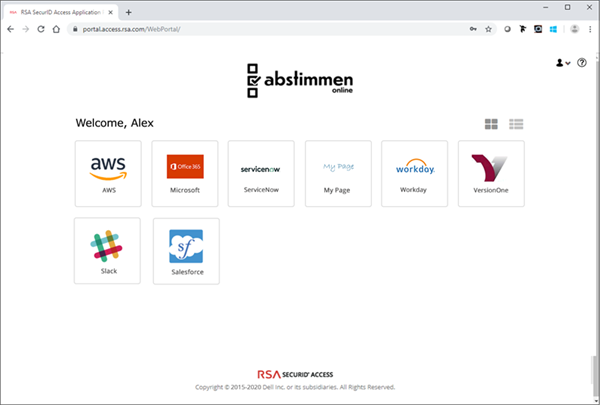Launch Microsoft Office 365 tile
600x405 pixels.
tap(185, 173)
